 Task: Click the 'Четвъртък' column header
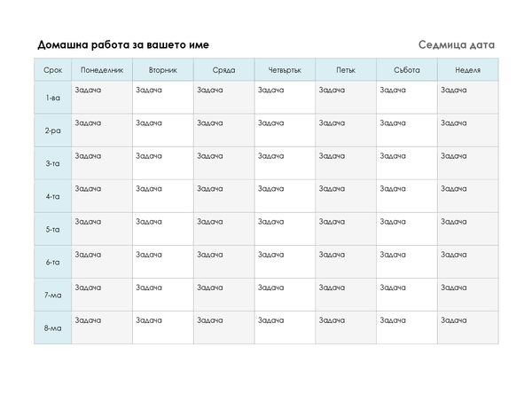coord(285,69)
